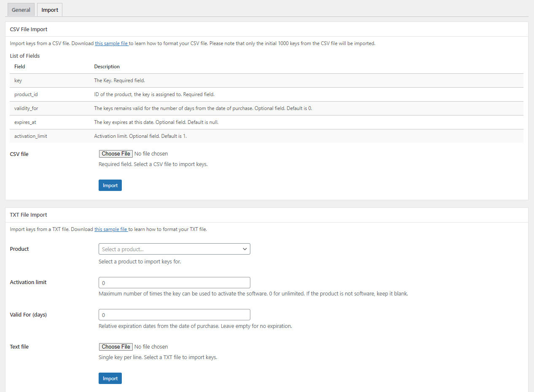This screenshot has height=392, width=534.
Task: Click the Activation limit field label
Action: (x=28, y=282)
